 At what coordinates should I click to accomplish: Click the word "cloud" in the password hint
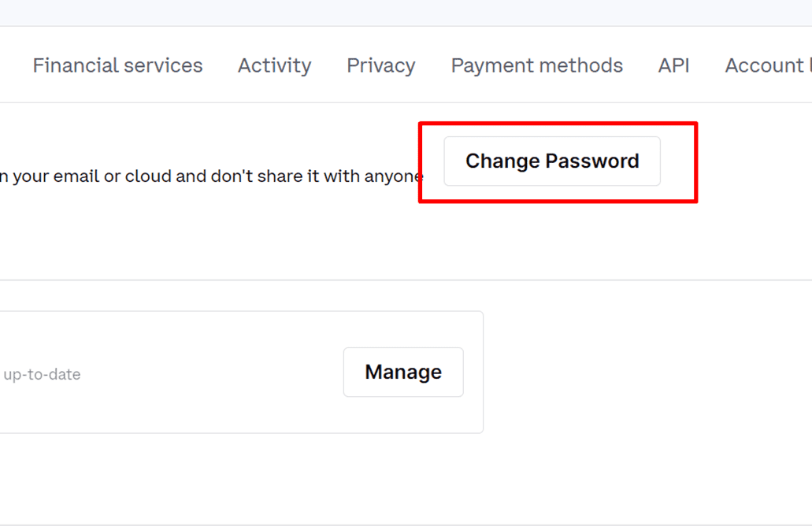point(148,176)
